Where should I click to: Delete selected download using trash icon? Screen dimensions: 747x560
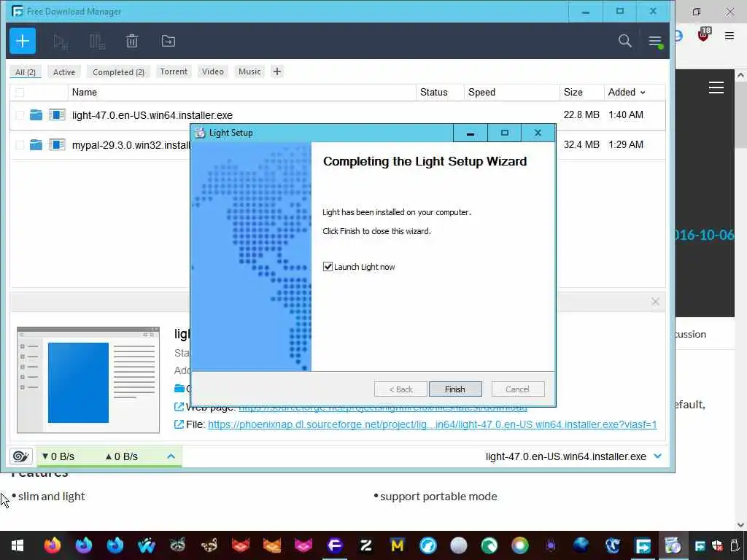click(132, 42)
